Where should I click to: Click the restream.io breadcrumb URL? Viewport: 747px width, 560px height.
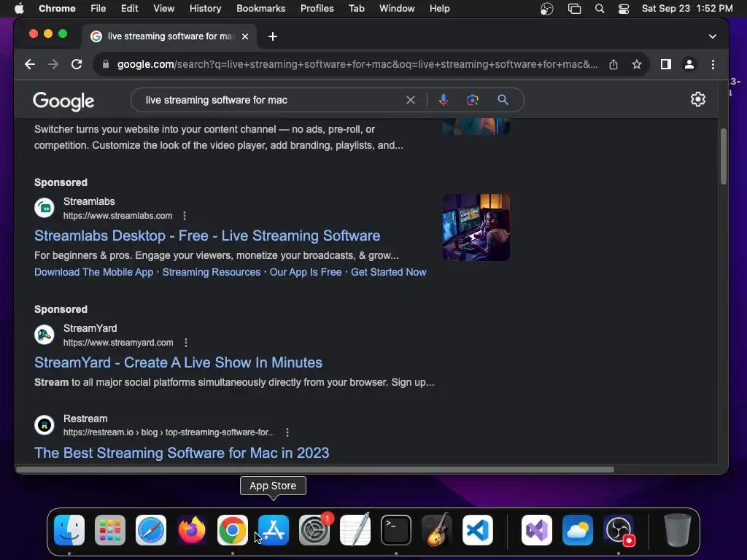point(169,432)
